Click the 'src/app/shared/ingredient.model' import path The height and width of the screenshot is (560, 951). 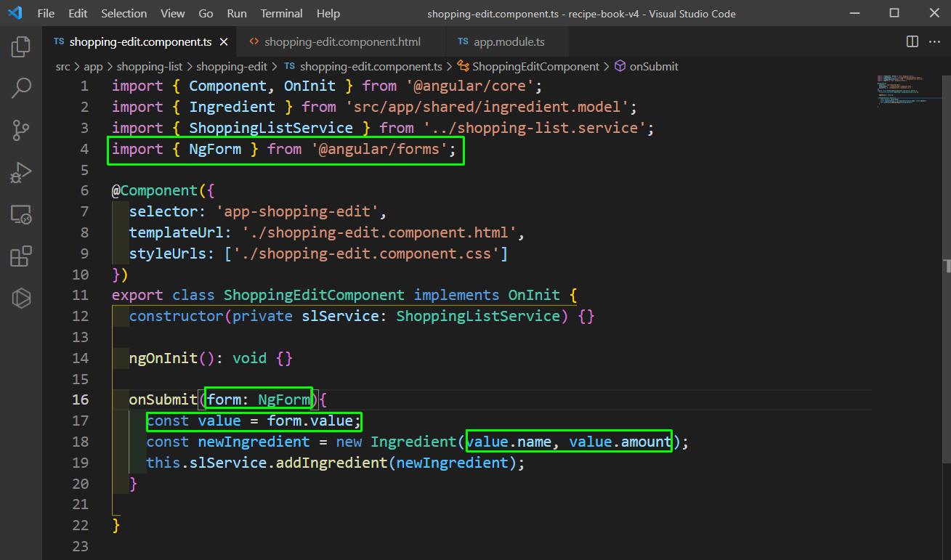487,107
